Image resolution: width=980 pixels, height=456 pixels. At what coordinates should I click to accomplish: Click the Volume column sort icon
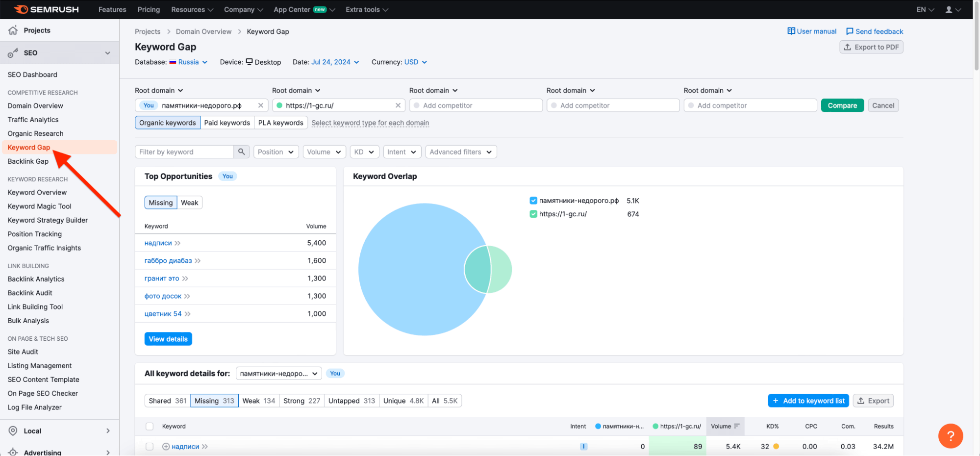click(x=736, y=426)
